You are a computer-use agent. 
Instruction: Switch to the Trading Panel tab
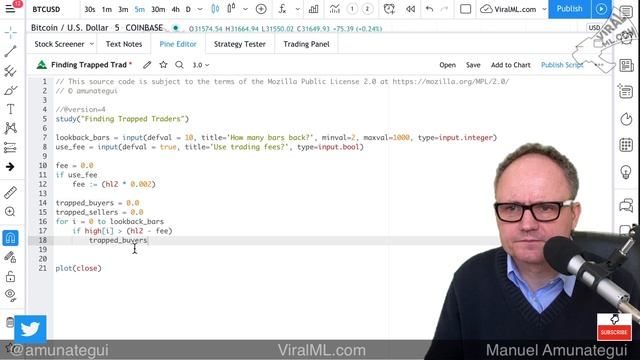[306, 44]
